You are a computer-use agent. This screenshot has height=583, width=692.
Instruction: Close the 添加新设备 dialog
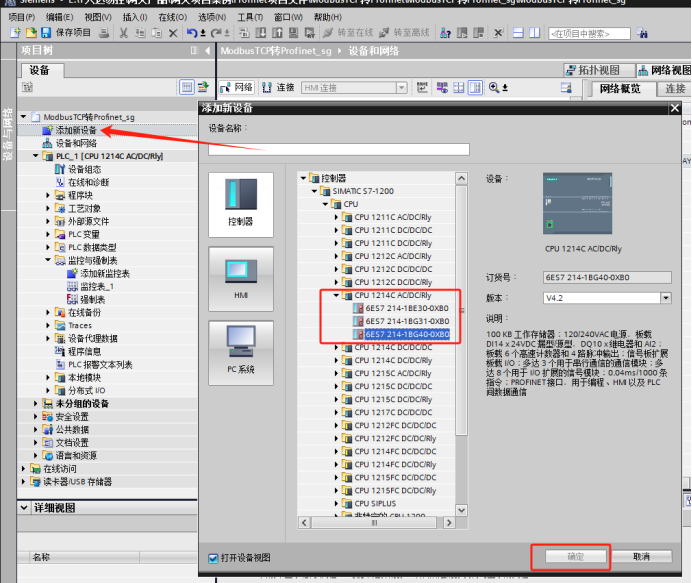coord(675,108)
